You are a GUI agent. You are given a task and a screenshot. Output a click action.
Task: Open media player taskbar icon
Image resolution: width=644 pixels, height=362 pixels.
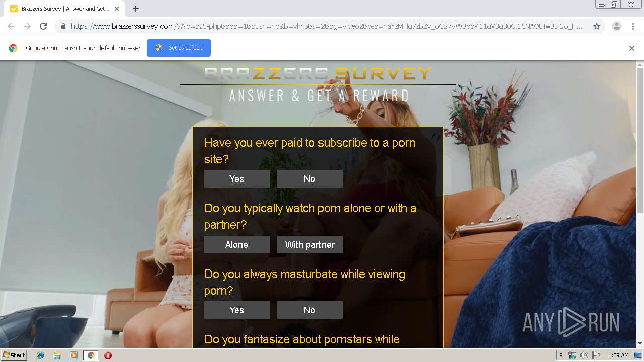[x=74, y=355]
